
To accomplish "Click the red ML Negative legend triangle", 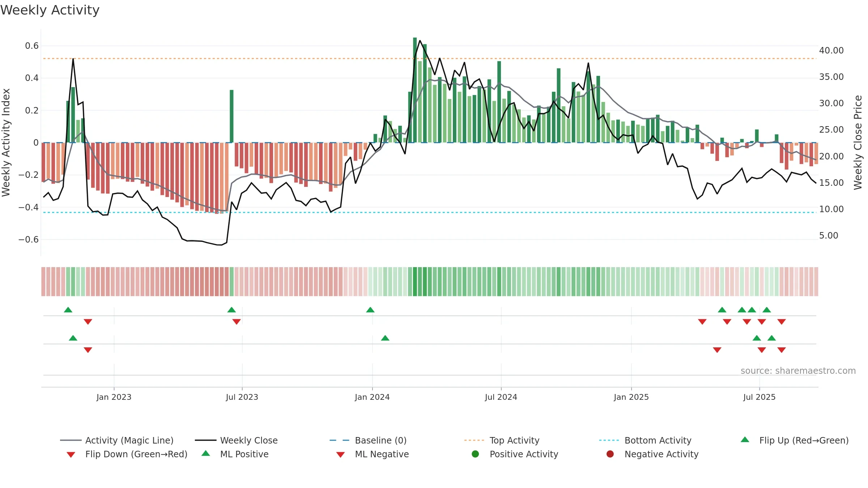I will click(x=341, y=455).
